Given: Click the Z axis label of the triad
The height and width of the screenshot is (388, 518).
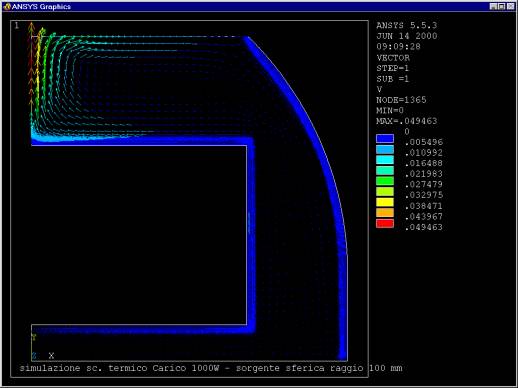Looking at the screenshot, I should point(34,356).
